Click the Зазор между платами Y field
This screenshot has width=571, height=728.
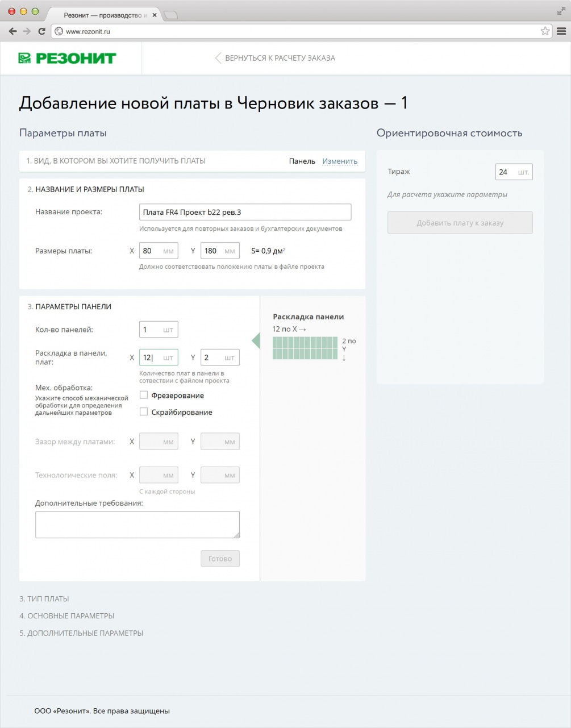[x=220, y=442]
